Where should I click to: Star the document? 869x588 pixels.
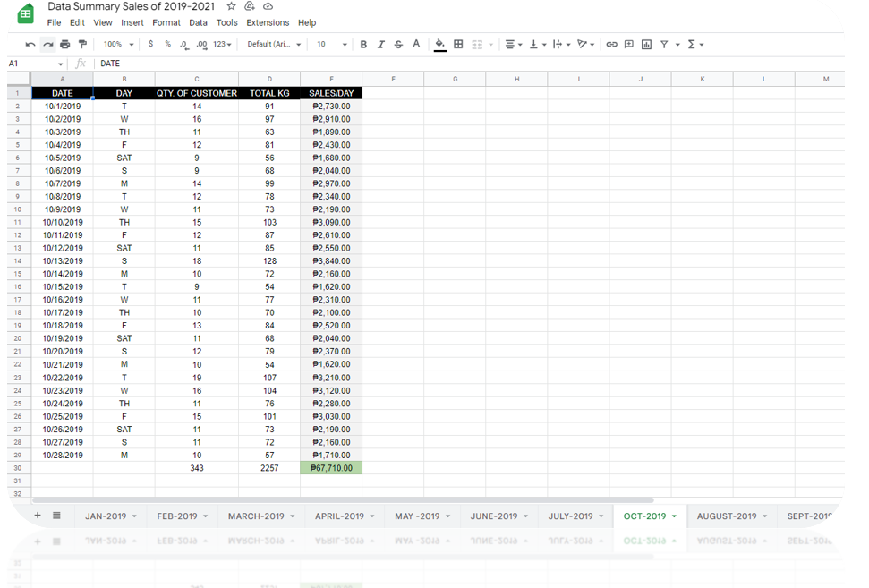tap(232, 6)
